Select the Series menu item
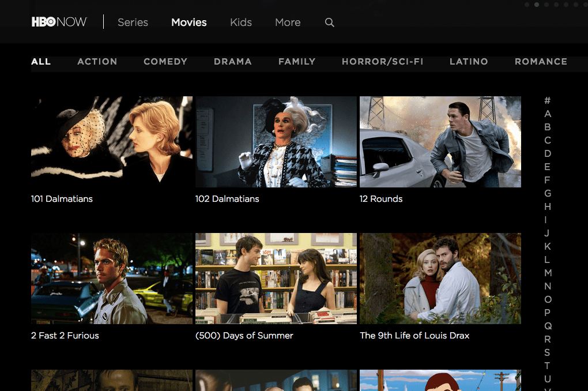The image size is (588, 391). point(133,22)
